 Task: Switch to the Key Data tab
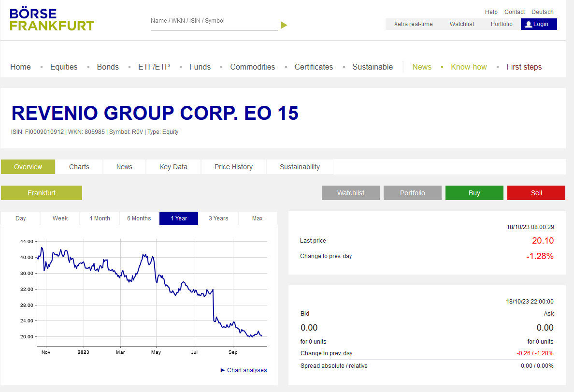point(173,167)
